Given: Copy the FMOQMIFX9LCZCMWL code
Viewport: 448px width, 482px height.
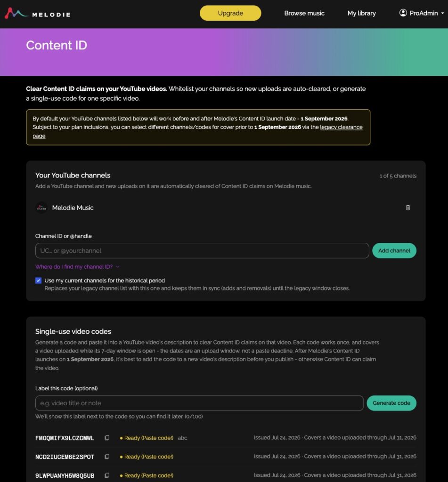Looking at the screenshot, I should pos(107,438).
